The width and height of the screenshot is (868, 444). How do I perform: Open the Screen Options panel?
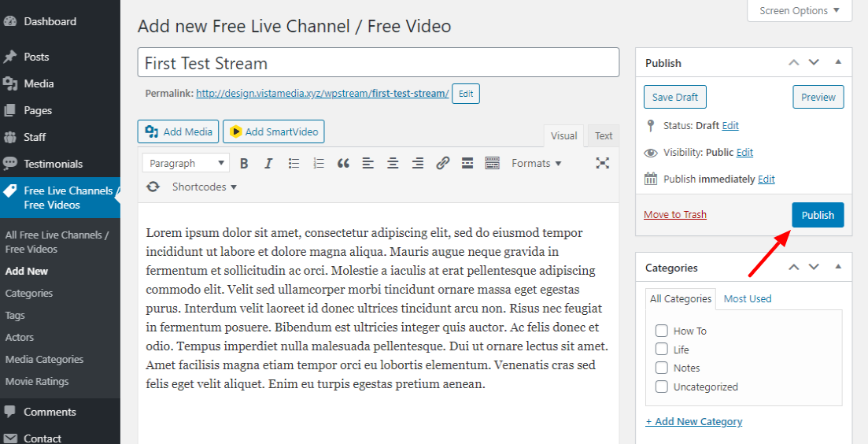pyautogui.click(x=799, y=11)
